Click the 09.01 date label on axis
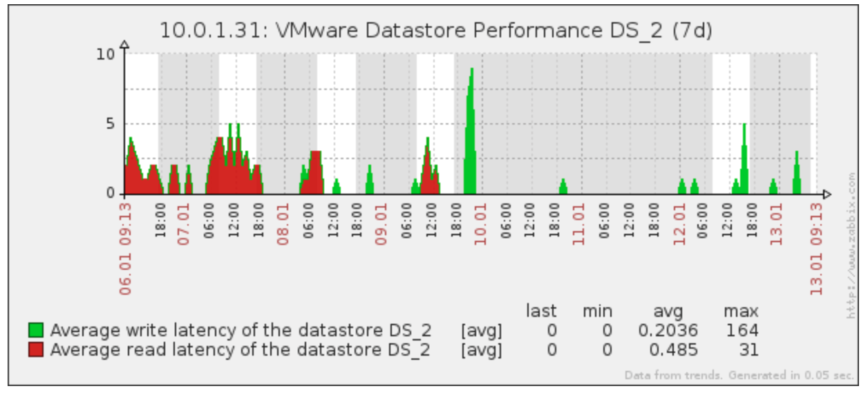Image resolution: width=868 pixels, height=393 pixels. click(x=381, y=223)
